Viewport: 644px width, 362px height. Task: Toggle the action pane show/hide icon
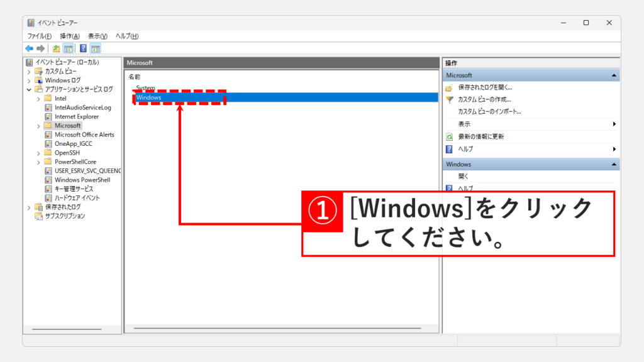pyautogui.click(x=96, y=48)
